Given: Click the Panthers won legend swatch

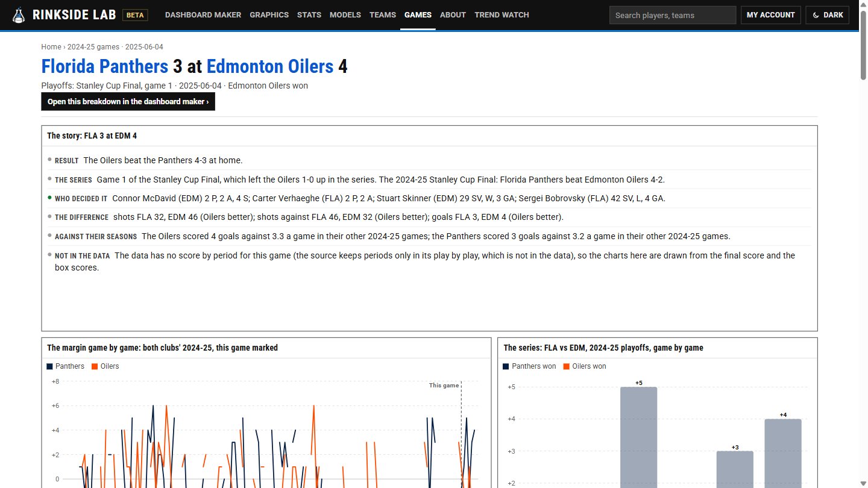Looking at the screenshot, I should pos(506,366).
